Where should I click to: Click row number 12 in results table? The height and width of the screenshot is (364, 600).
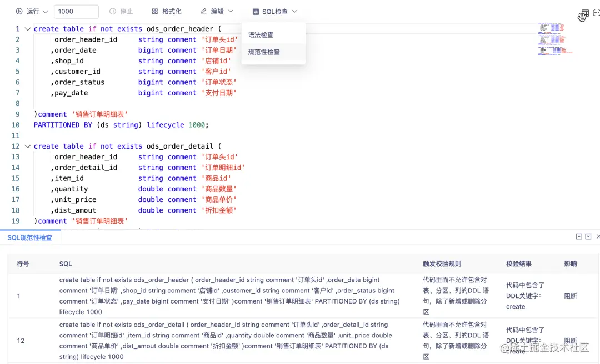click(21, 341)
